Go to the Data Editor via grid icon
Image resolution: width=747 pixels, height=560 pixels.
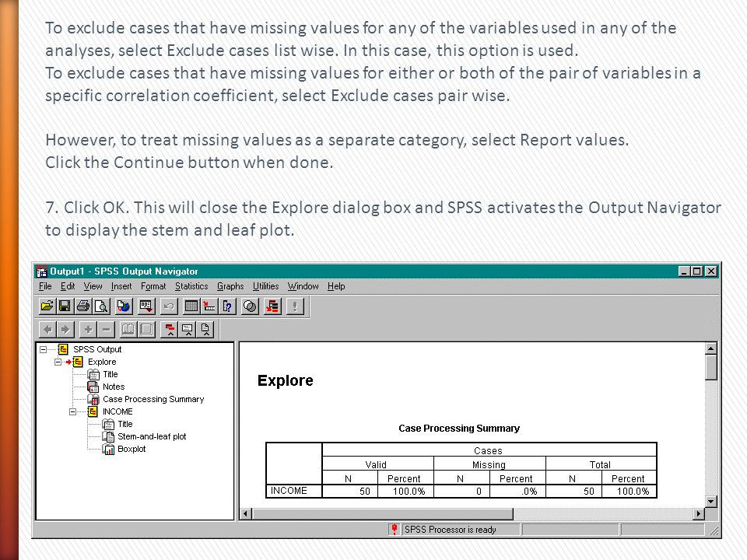[x=191, y=306]
